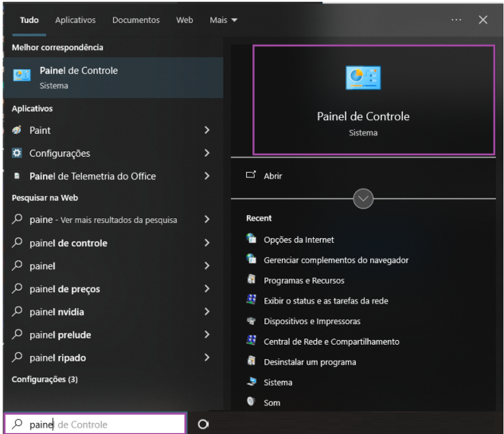Screen dimensions: 504x434
Task: Open the Mais dropdown filter
Action: coord(224,20)
